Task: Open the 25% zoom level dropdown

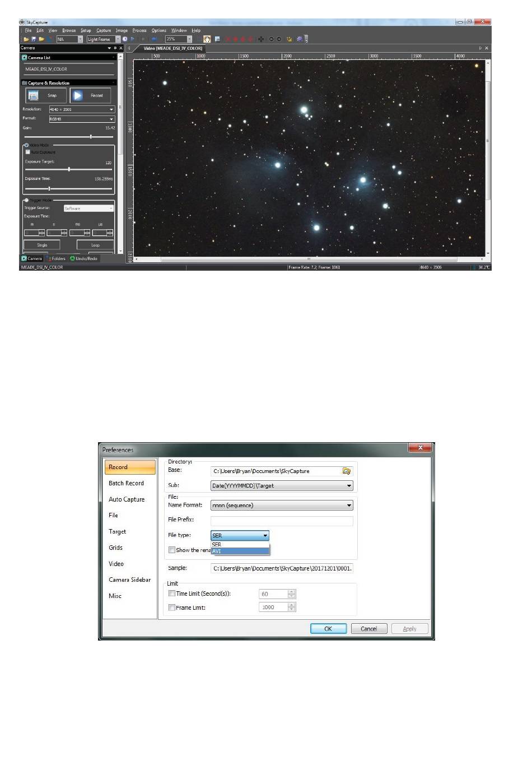Action: click(179, 39)
